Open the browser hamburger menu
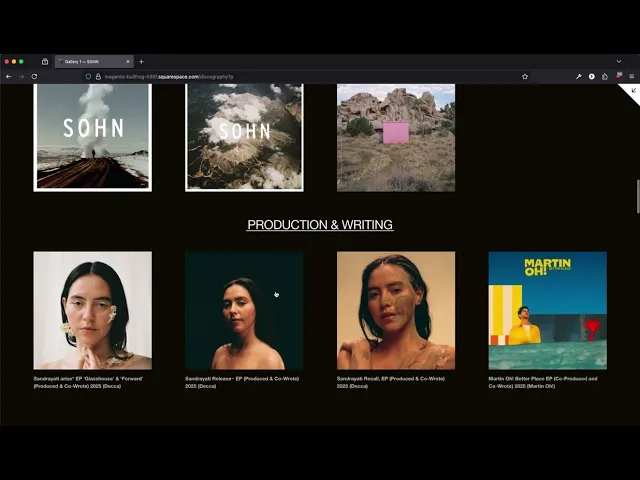640x480 pixels. [631, 77]
